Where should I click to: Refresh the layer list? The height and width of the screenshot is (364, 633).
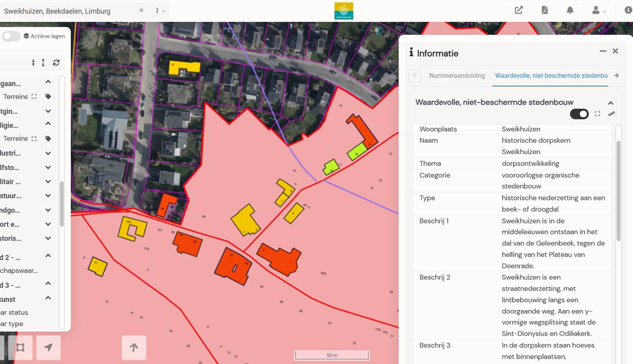pyautogui.click(x=56, y=62)
